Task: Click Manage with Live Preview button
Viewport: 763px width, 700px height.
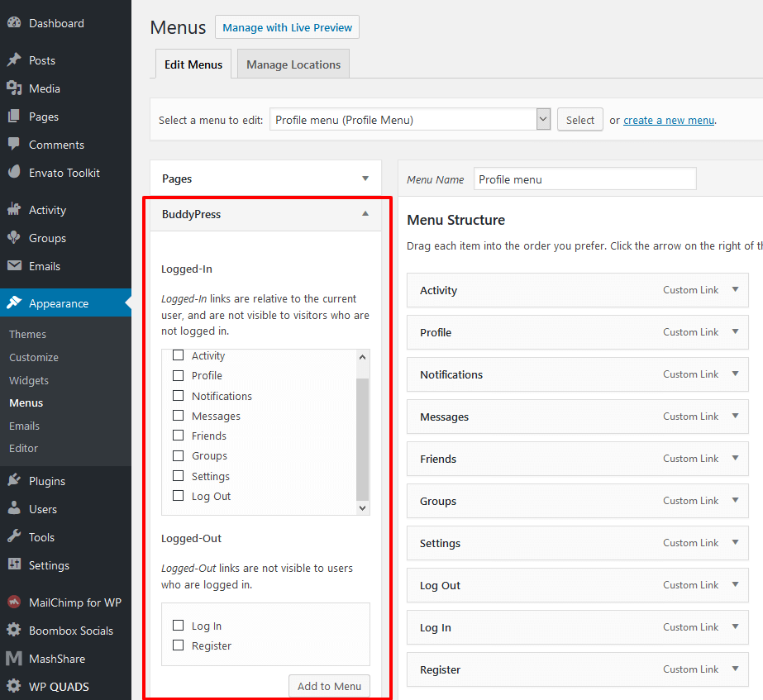Action: tap(287, 27)
